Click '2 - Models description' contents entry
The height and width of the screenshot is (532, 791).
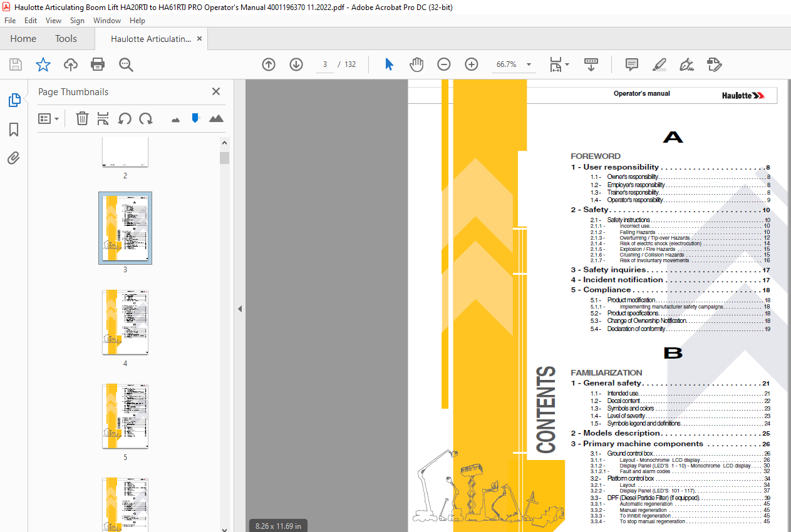[670, 433]
